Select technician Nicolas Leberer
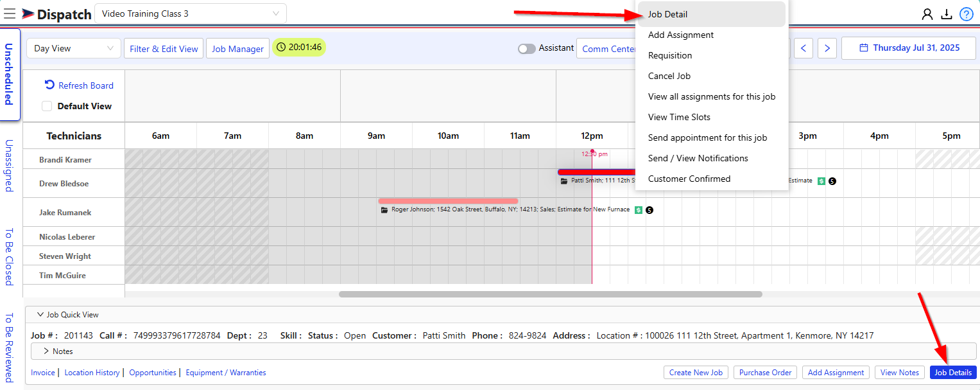The height and width of the screenshot is (390, 980). pos(67,237)
